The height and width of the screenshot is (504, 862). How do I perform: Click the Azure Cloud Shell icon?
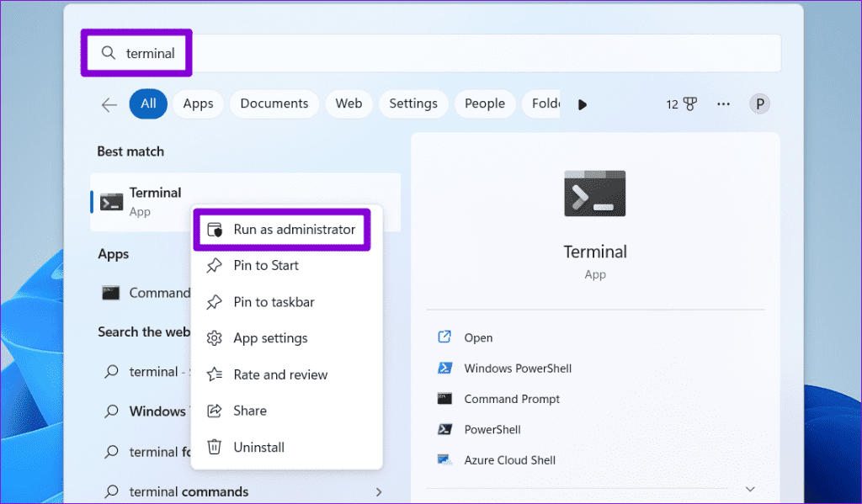(x=445, y=460)
